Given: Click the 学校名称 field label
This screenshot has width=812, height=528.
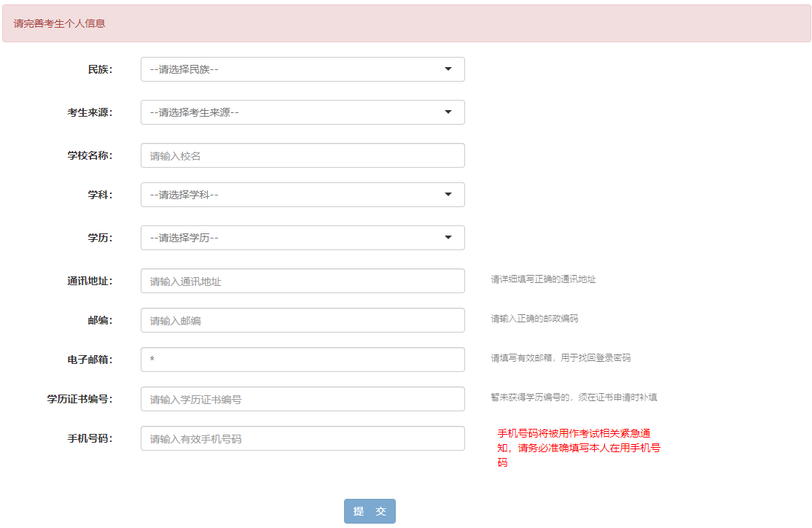Looking at the screenshot, I should point(90,155).
